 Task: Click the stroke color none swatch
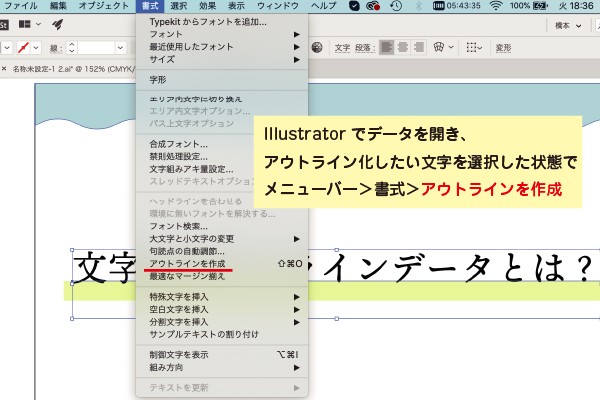(23, 48)
